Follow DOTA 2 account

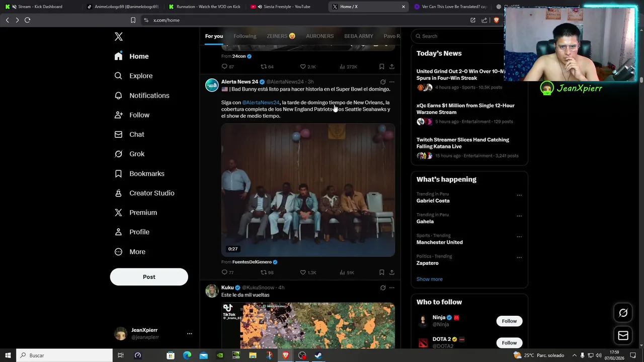(x=509, y=343)
